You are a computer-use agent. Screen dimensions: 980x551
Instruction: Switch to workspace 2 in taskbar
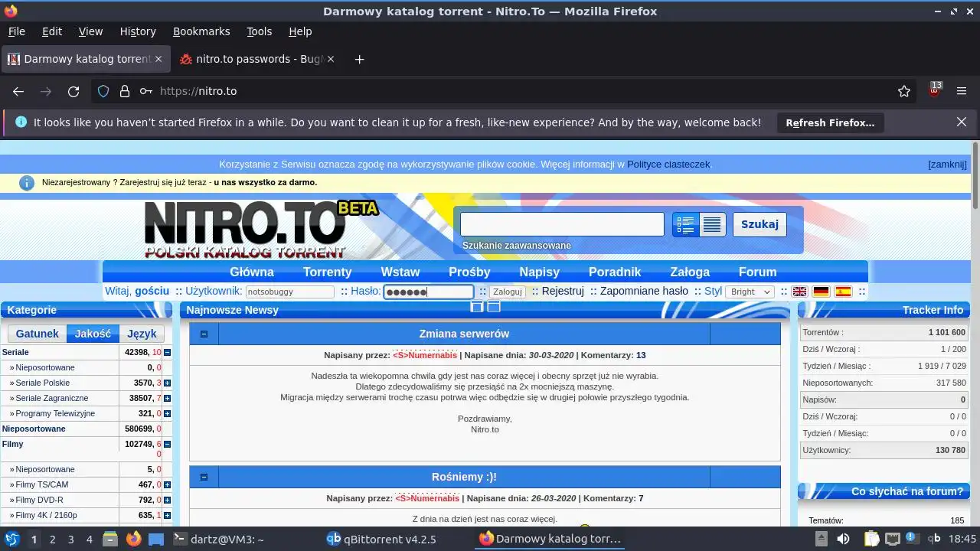(53, 539)
